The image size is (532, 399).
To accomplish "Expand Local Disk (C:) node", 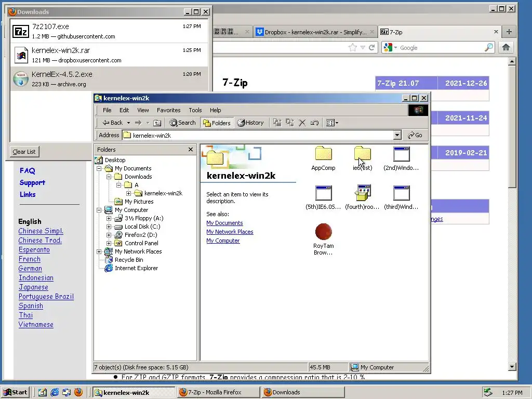I will [109, 227].
